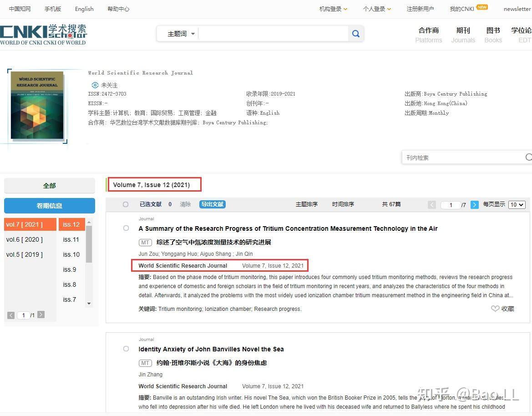
Task: Open 我的CNKI link
Action: [x=462, y=9]
